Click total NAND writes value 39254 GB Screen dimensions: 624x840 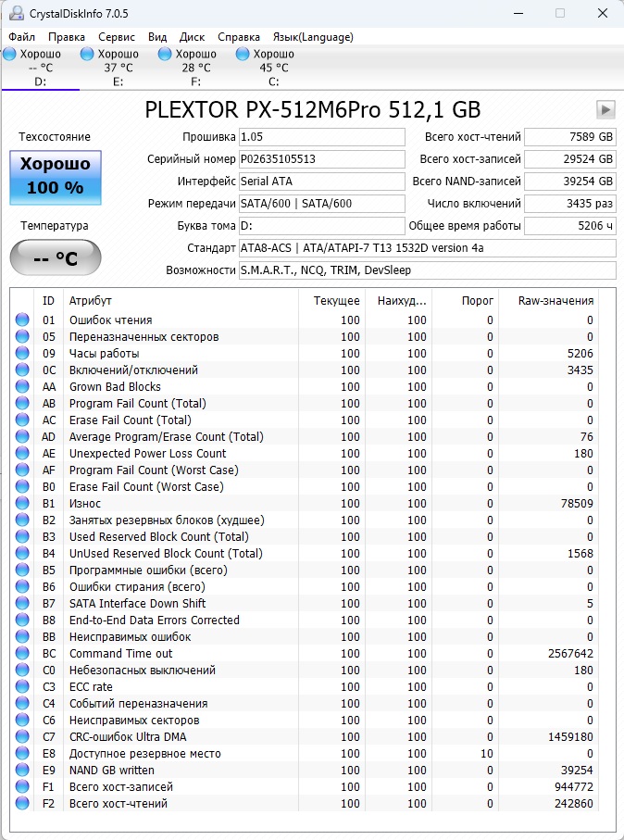pyautogui.click(x=570, y=182)
